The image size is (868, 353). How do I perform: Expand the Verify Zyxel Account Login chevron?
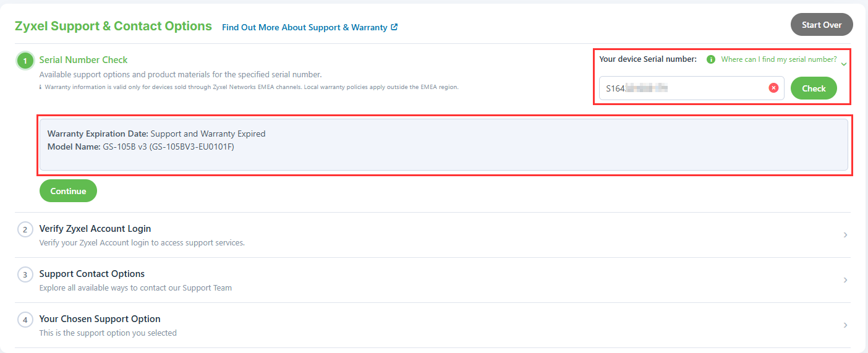pos(845,235)
